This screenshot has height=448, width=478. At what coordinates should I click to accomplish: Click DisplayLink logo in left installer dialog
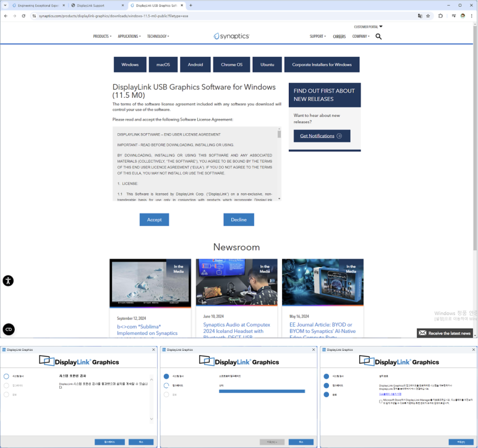(x=79, y=361)
